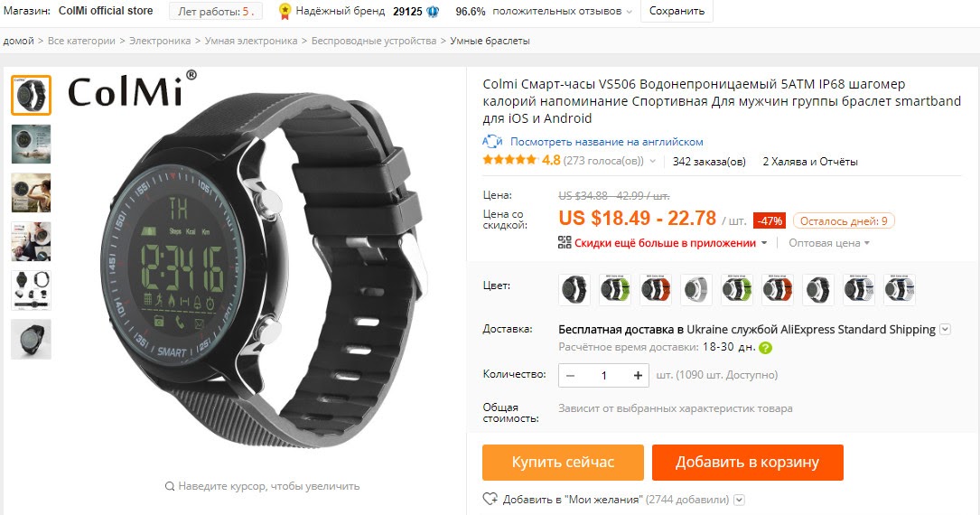Click the QR code icon for app discounts
This screenshot has width=980, height=515.
tap(565, 242)
